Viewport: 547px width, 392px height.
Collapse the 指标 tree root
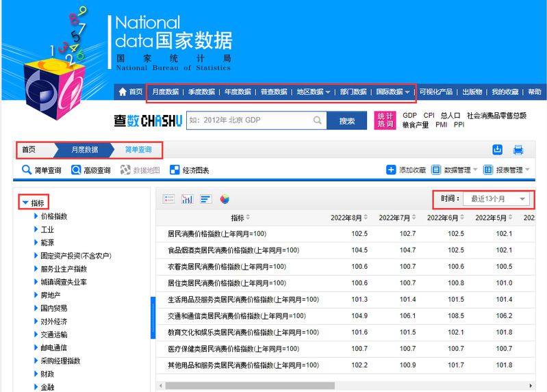(x=25, y=202)
